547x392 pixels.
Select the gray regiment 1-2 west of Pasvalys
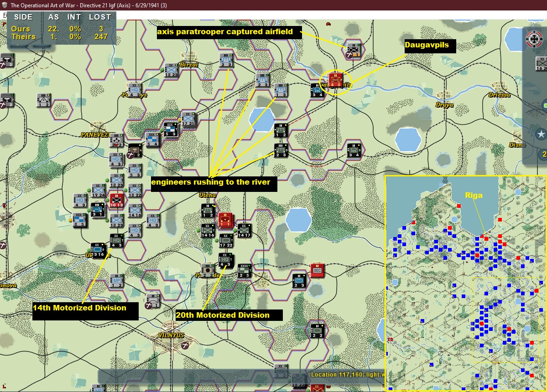tap(44, 100)
